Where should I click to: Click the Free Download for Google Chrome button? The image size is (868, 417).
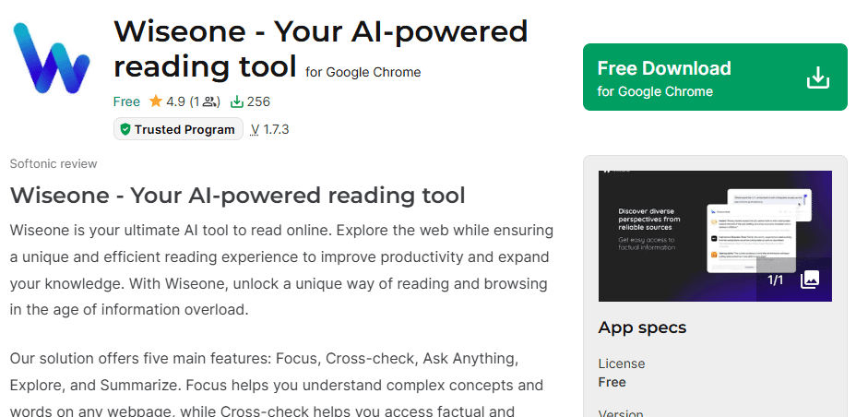[715, 77]
